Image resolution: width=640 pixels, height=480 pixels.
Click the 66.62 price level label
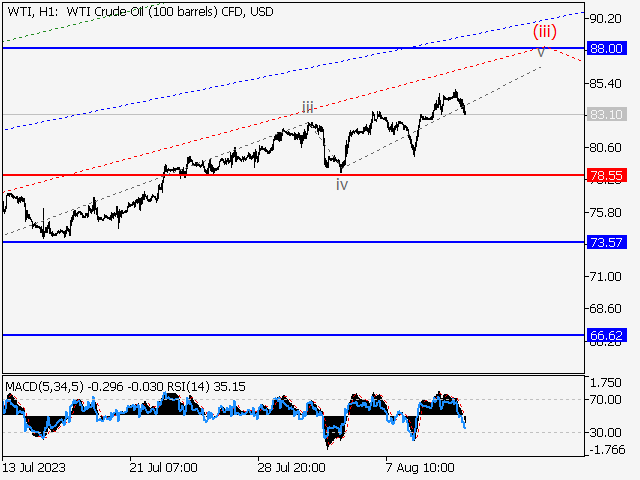pos(607,336)
